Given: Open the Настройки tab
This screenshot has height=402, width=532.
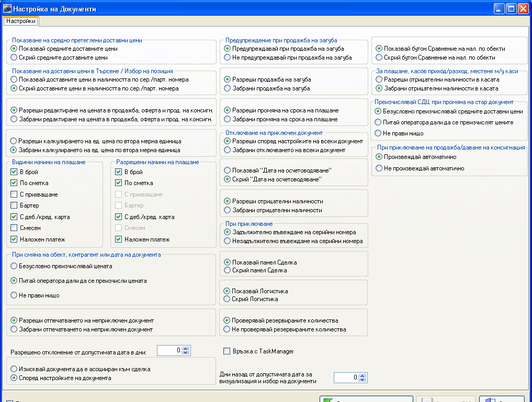Looking at the screenshot, I should point(21,21).
